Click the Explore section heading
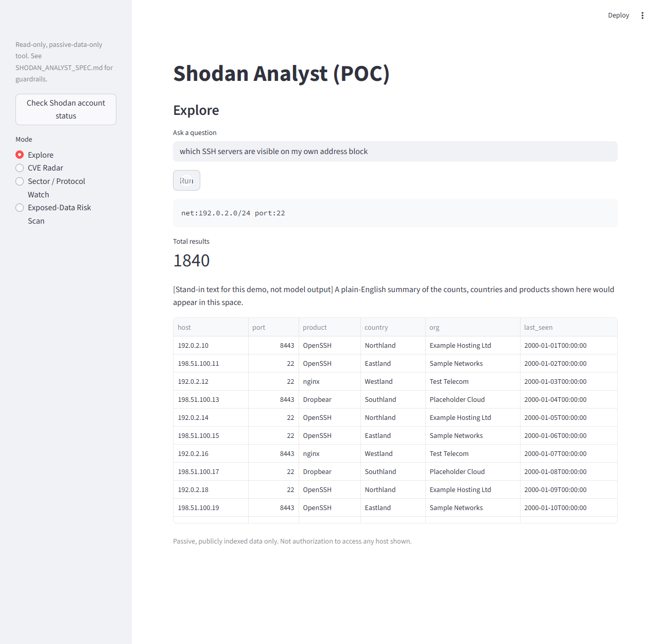Screen dimensions: 659x644 coord(196,110)
